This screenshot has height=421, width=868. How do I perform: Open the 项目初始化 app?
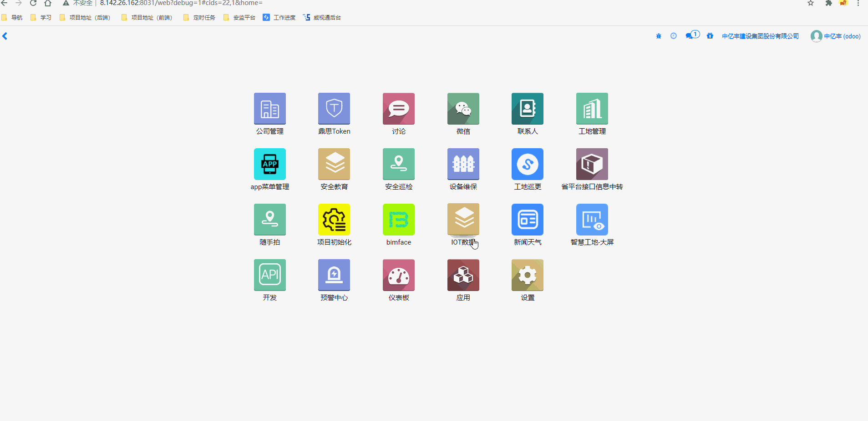click(334, 220)
